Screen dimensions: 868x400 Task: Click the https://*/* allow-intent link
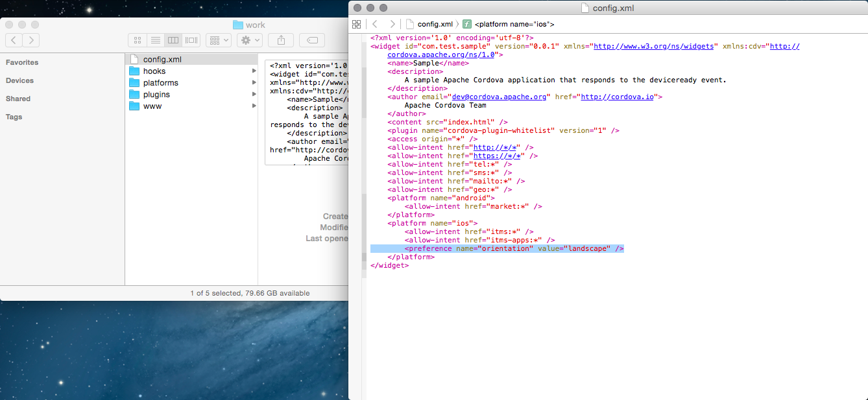click(x=497, y=156)
